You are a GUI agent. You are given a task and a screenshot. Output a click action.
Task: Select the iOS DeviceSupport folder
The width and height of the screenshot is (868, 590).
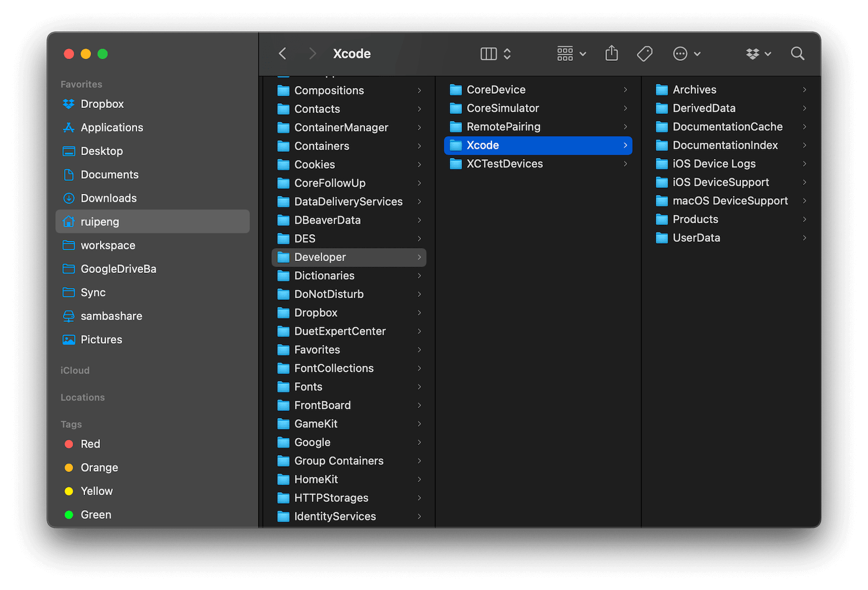coord(731,182)
